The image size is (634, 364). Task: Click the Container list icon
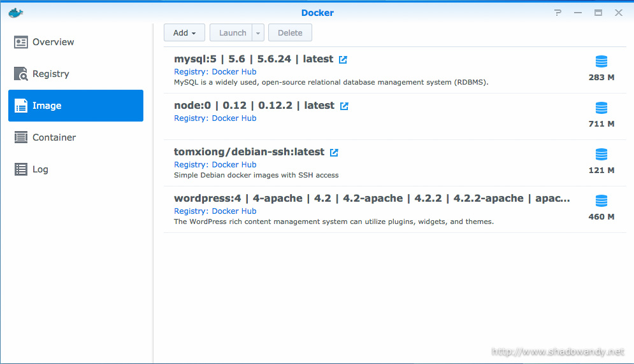[20, 137]
